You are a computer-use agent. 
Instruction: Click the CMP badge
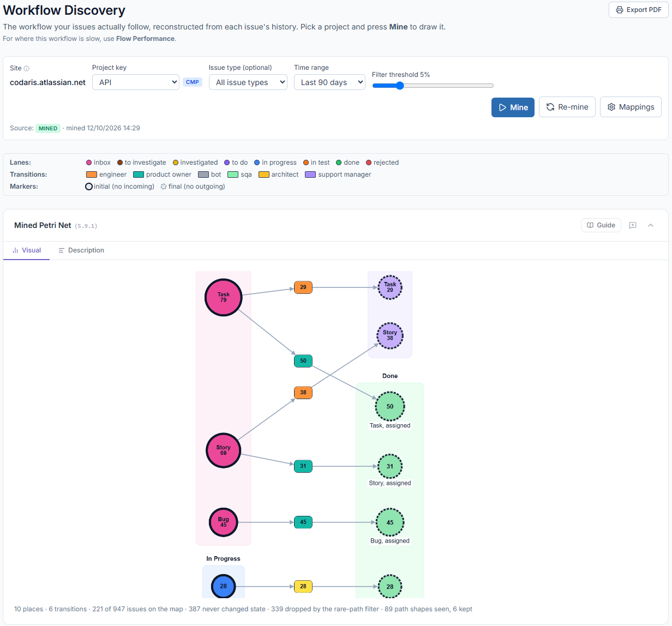point(193,82)
